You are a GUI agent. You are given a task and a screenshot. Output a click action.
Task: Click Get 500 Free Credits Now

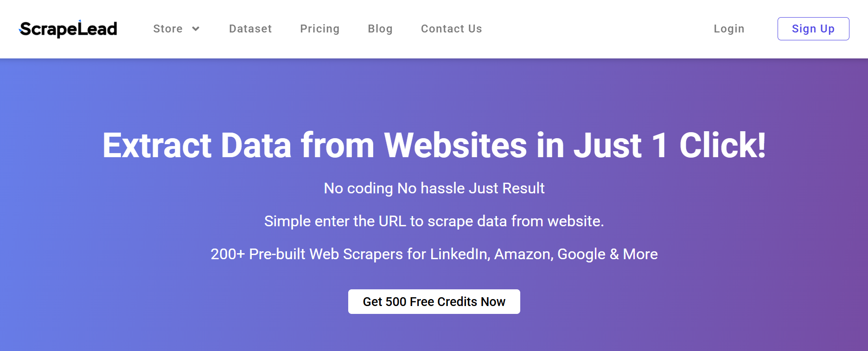coord(434,302)
